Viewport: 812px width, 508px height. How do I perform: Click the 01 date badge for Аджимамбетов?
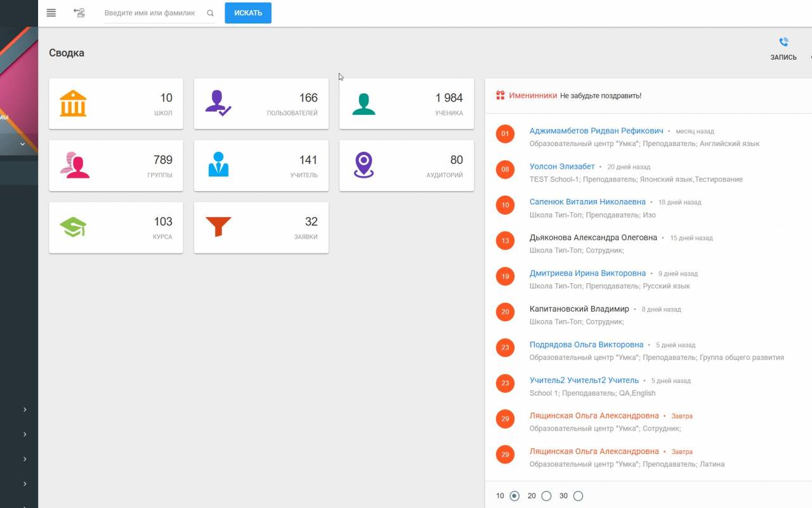coord(505,134)
